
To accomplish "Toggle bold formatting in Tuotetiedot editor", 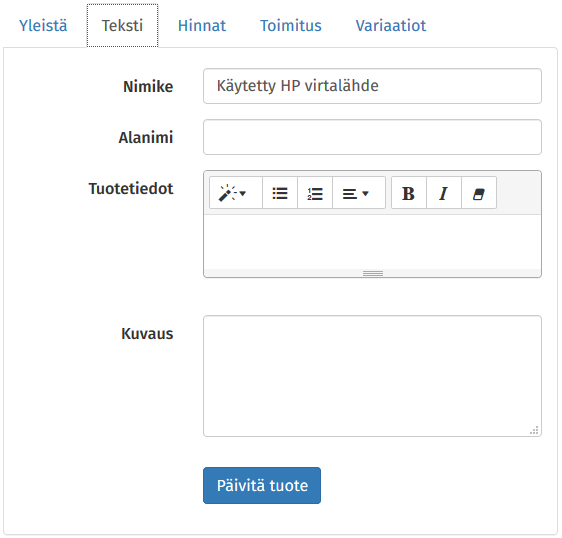I will point(409,193).
